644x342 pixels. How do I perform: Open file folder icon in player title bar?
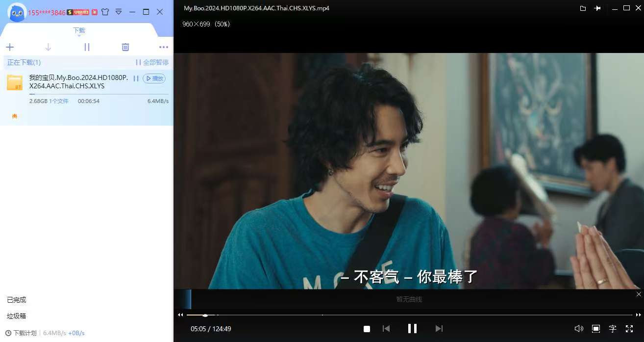(583, 8)
